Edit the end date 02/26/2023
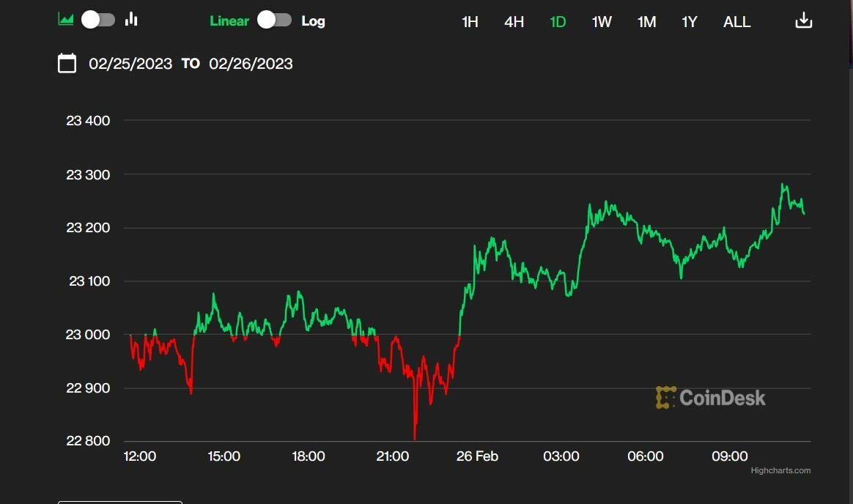The image size is (853, 504). click(251, 64)
